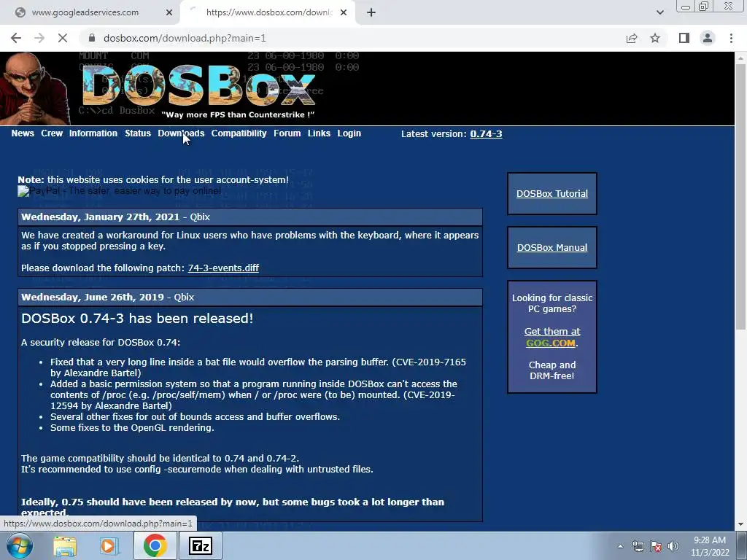747x560 pixels.
Task: Stop page loading with the X button
Action: (x=63, y=38)
